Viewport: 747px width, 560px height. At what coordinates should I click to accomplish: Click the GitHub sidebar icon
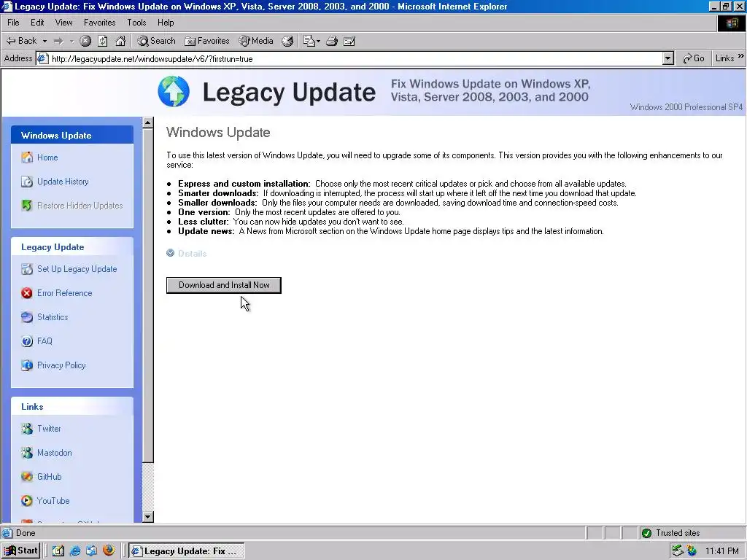[27, 477]
